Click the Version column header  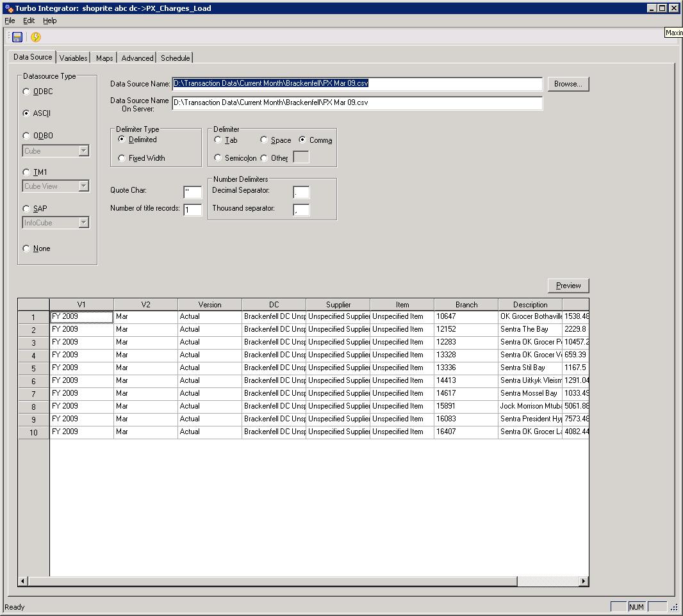coord(210,304)
